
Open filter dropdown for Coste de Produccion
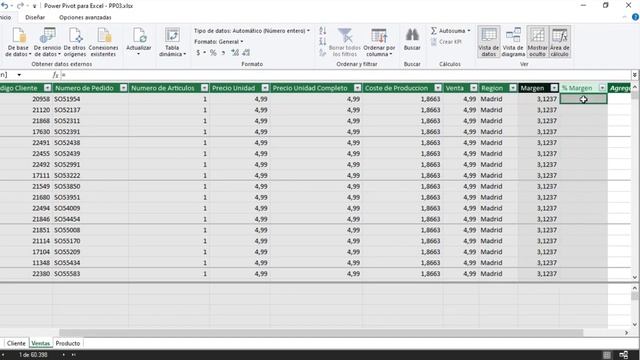(x=438, y=88)
